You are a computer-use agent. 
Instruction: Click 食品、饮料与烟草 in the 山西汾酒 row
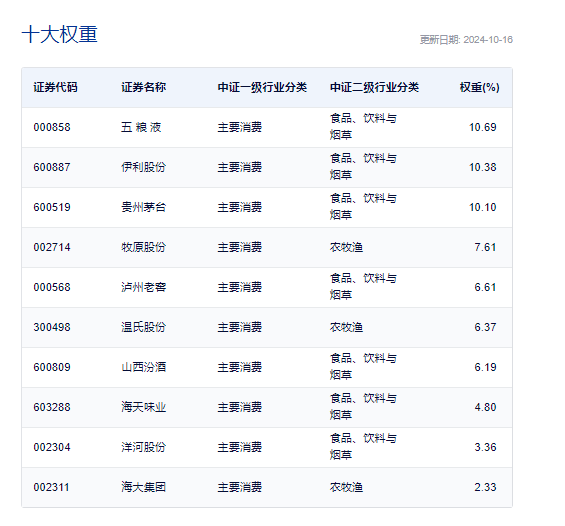tap(363, 366)
